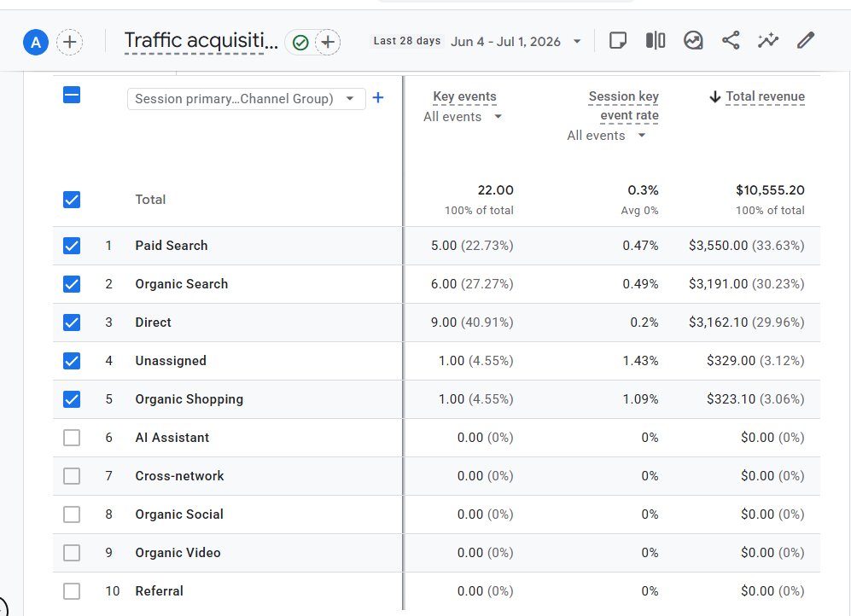
Task: Click the '$329.00 (3.12%)' revenue cell
Action: [x=755, y=361]
